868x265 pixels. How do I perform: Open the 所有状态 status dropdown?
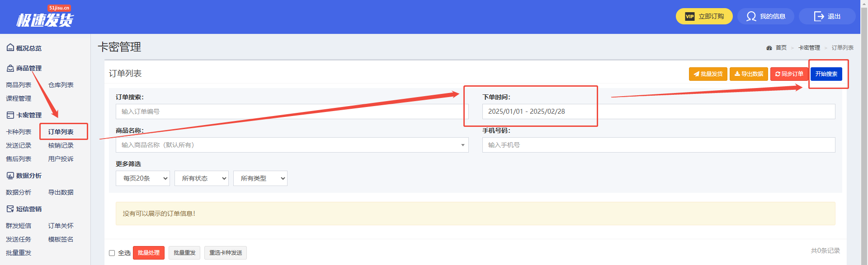click(202, 178)
